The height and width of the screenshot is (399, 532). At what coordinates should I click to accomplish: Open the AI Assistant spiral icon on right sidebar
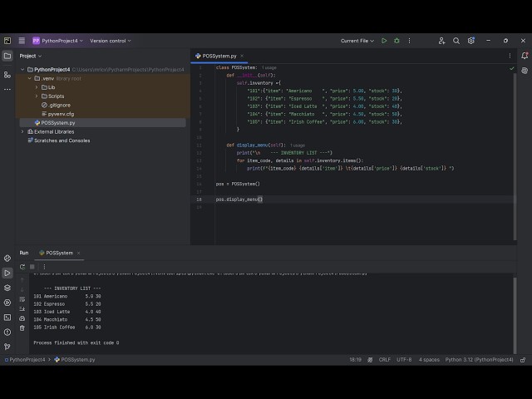click(x=525, y=71)
